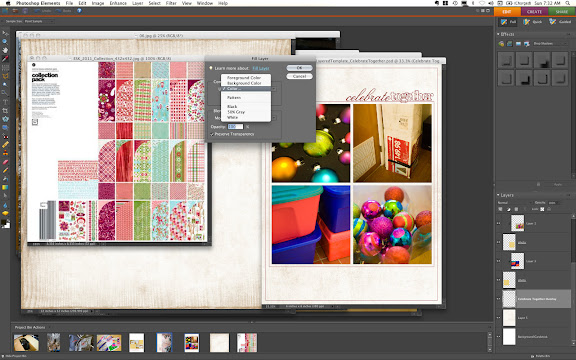
Task: Select the Clone Stamp tool
Action: 6,153
